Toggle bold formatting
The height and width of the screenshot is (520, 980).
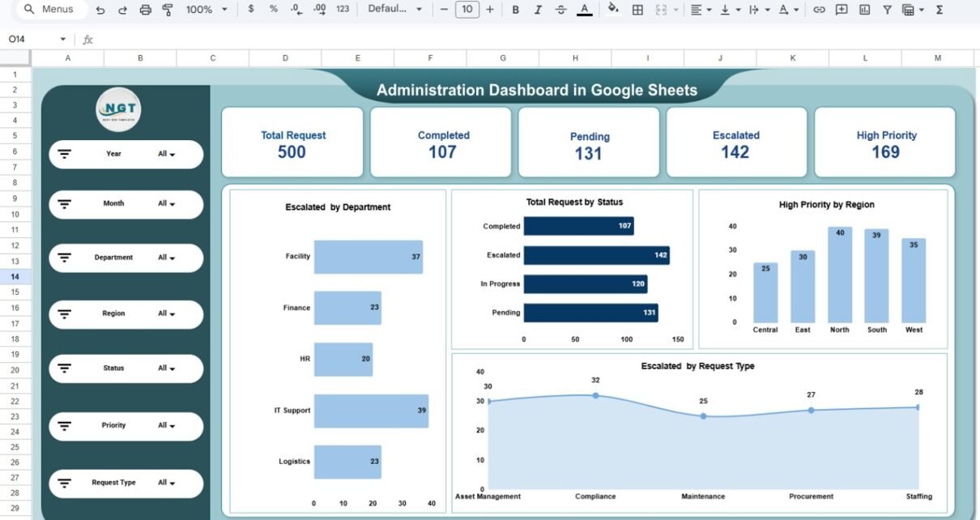515,10
